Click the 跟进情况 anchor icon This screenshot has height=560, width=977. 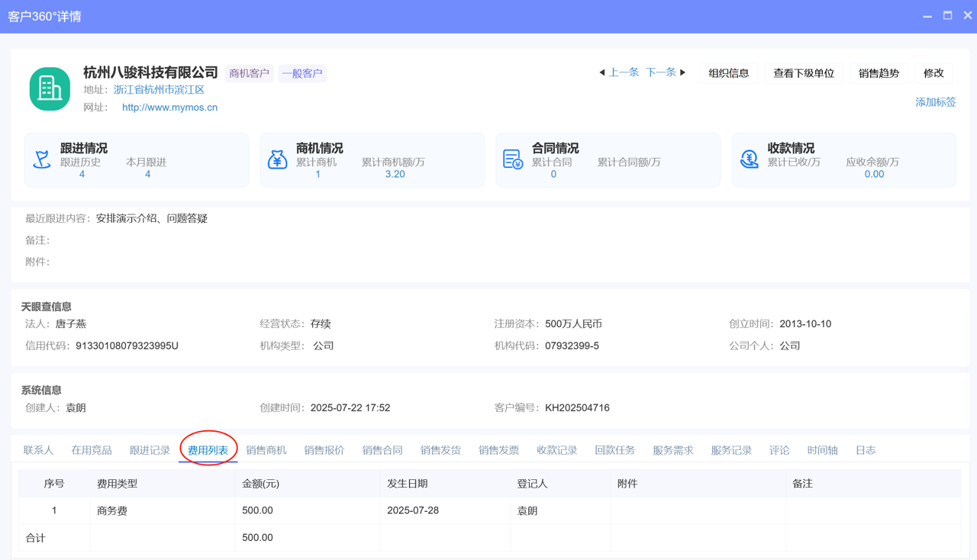pos(42,159)
